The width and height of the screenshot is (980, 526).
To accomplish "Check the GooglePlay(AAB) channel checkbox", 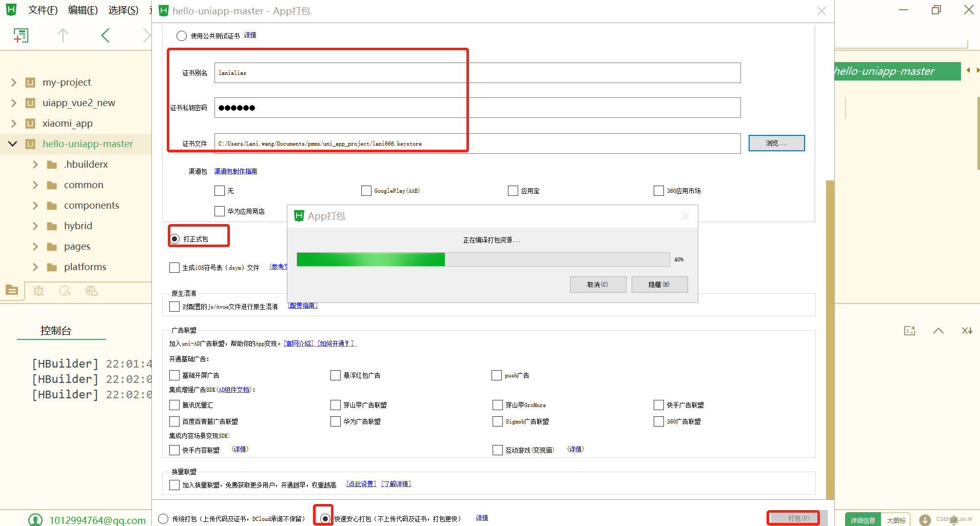I will coord(366,191).
